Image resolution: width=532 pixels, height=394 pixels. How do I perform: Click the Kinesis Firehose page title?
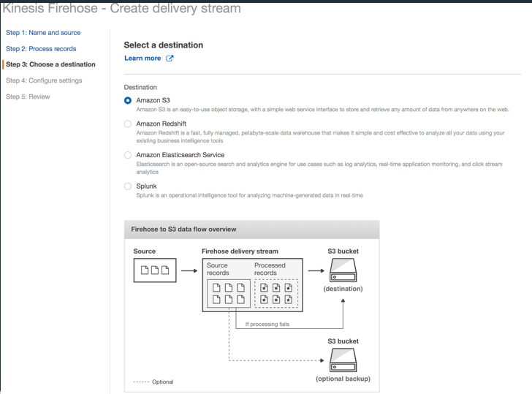coord(121,8)
